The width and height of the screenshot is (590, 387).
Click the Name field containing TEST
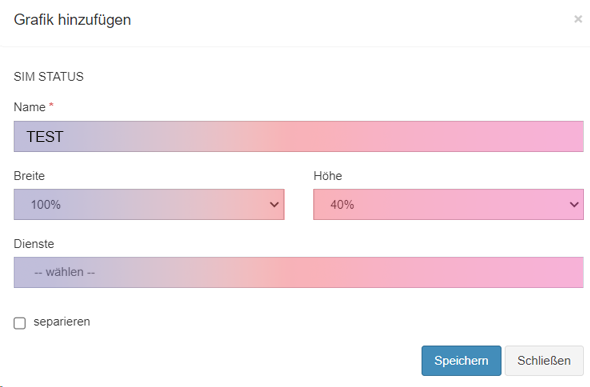coord(298,137)
